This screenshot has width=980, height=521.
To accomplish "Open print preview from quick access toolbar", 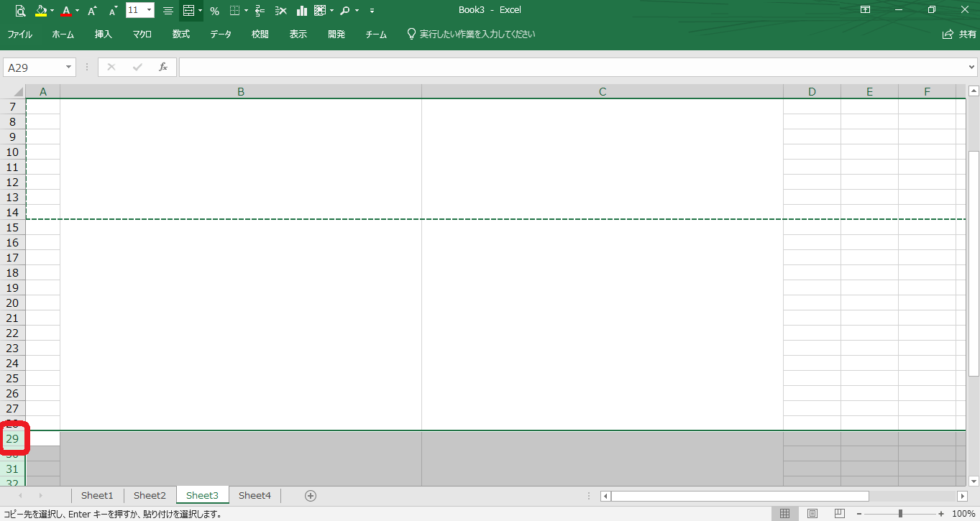I will pos(20,11).
